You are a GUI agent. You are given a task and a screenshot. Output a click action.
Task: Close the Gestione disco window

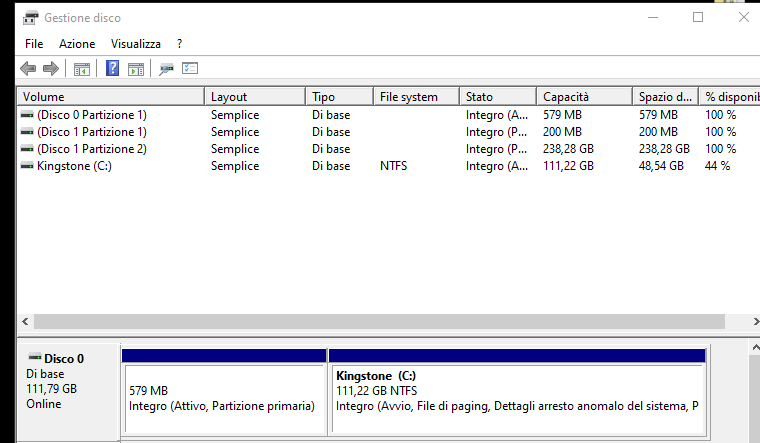[x=744, y=17]
